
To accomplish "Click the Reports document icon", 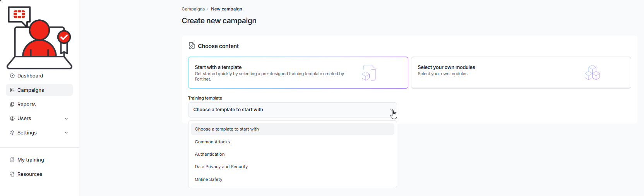I will (12, 105).
